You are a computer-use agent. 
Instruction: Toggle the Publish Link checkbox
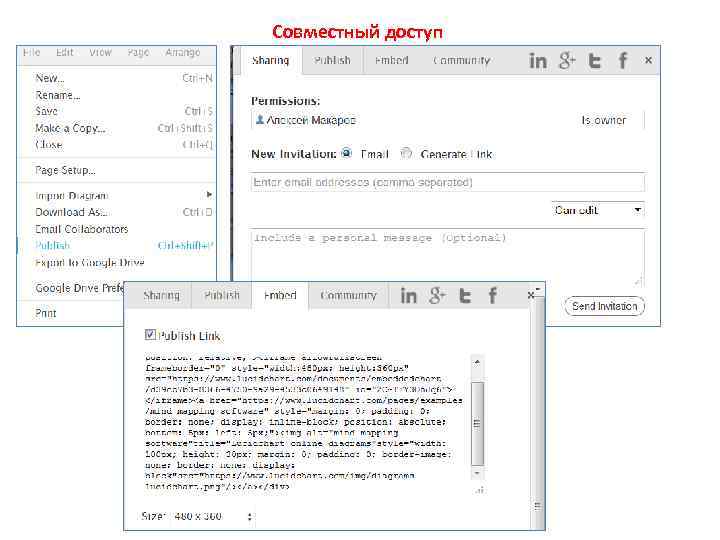pos(150,335)
